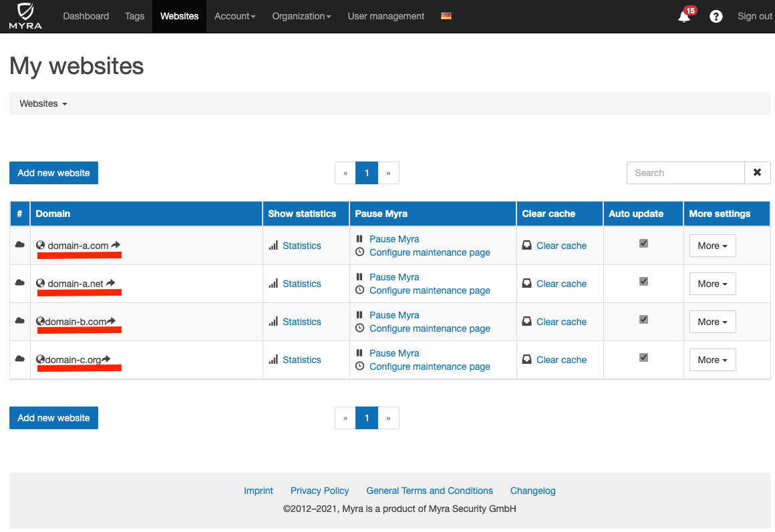Open the More settings dropdown for domain-a.net
The width and height of the screenshot is (775, 532).
[712, 283]
